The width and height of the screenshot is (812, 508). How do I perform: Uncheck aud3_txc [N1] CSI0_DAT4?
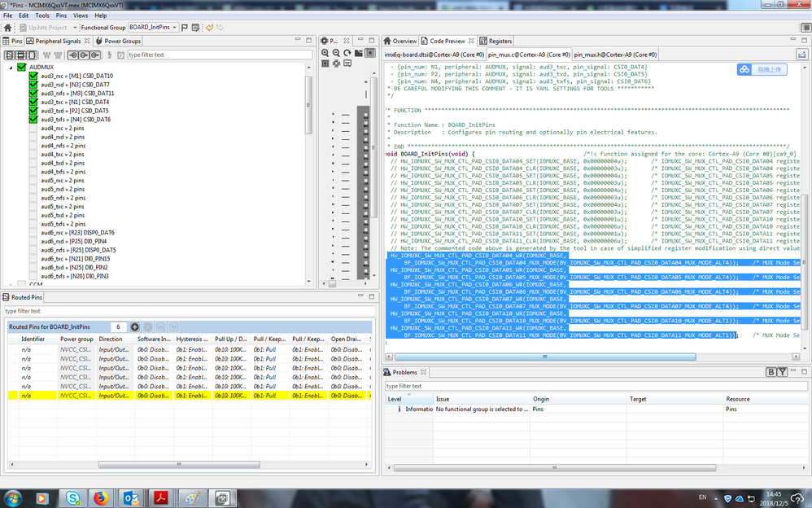pyautogui.click(x=33, y=102)
